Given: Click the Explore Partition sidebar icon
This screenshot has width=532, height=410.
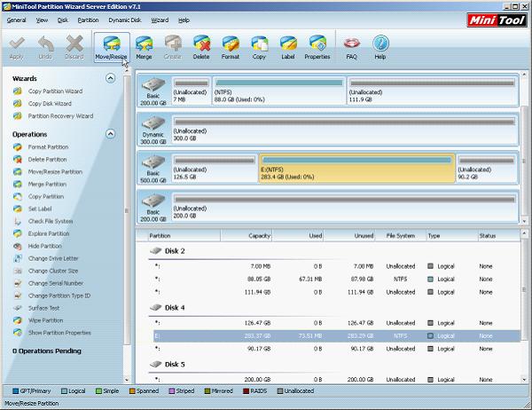Looking at the screenshot, I should click(18, 233).
